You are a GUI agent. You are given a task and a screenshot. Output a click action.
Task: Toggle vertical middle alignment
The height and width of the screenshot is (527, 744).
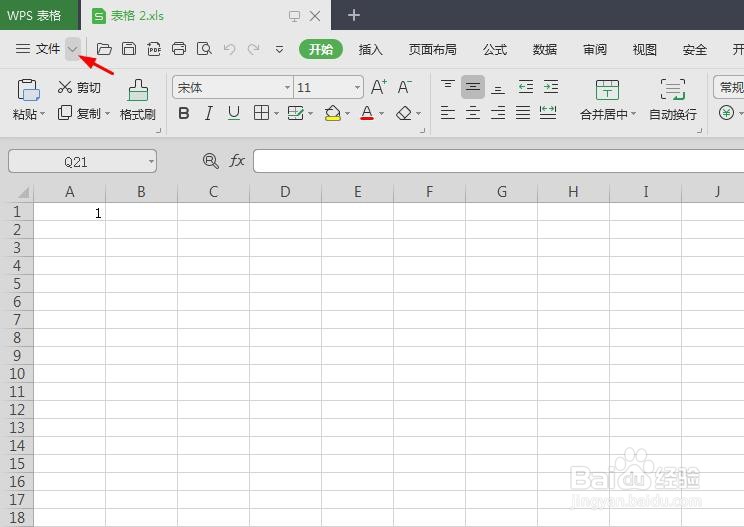coord(473,87)
